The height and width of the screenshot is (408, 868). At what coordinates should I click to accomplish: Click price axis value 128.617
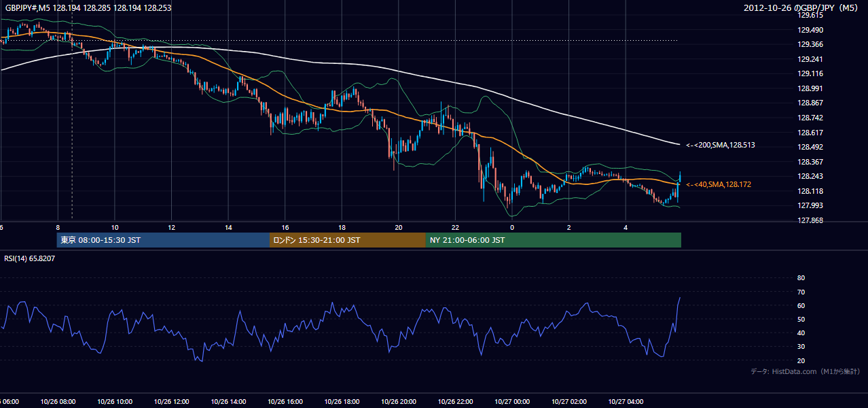click(810, 133)
